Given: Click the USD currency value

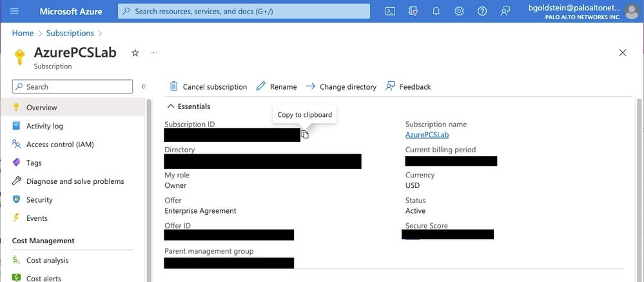Looking at the screenshot, I should pos(413,185).
